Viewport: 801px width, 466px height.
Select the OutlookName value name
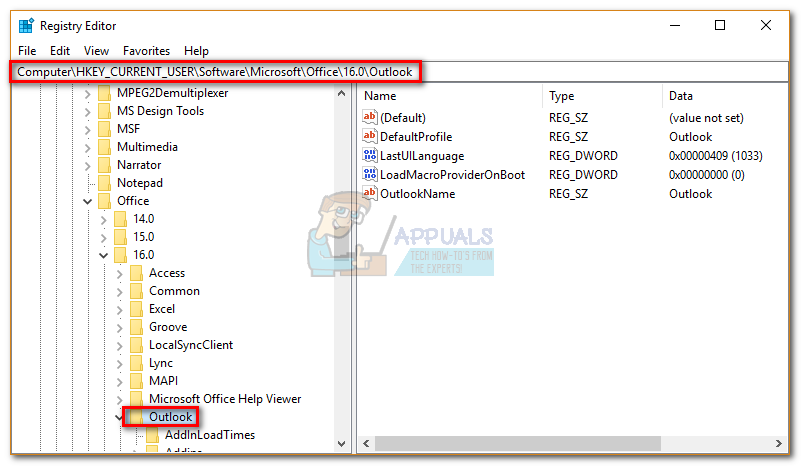click(417, 193)
